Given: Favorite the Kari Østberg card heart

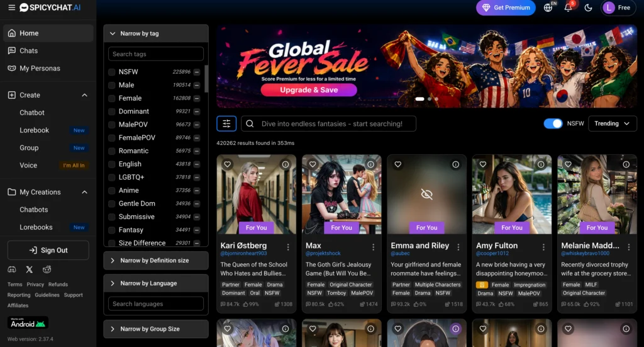Looking at the screenshot, I should [x=228, y=164].
